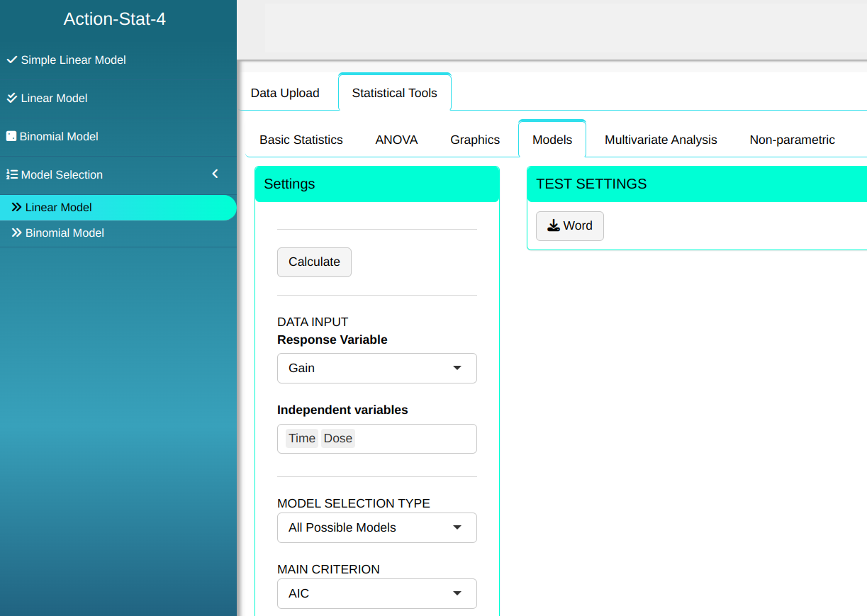Open the ANOVA tab
This screenshot has height=616, width=867.
tap(396, 140)
